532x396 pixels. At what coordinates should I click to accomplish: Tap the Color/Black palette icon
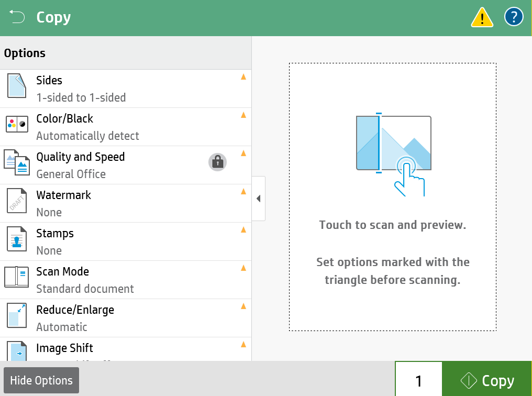tap(16, 125)
